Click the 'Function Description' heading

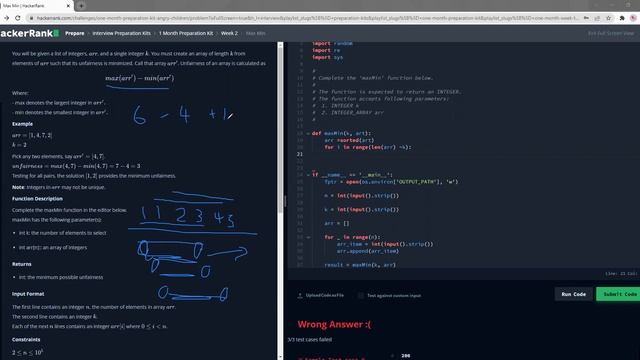(37, 199)
